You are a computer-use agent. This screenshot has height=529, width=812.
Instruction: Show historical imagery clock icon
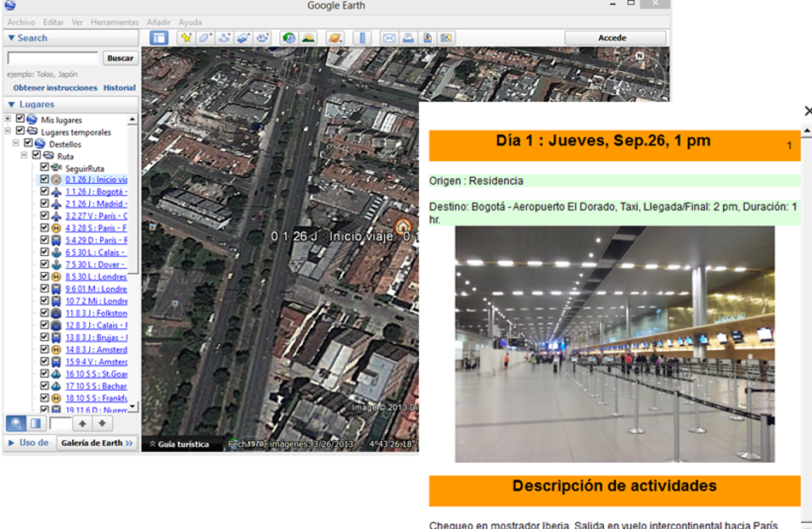point(289,38)
